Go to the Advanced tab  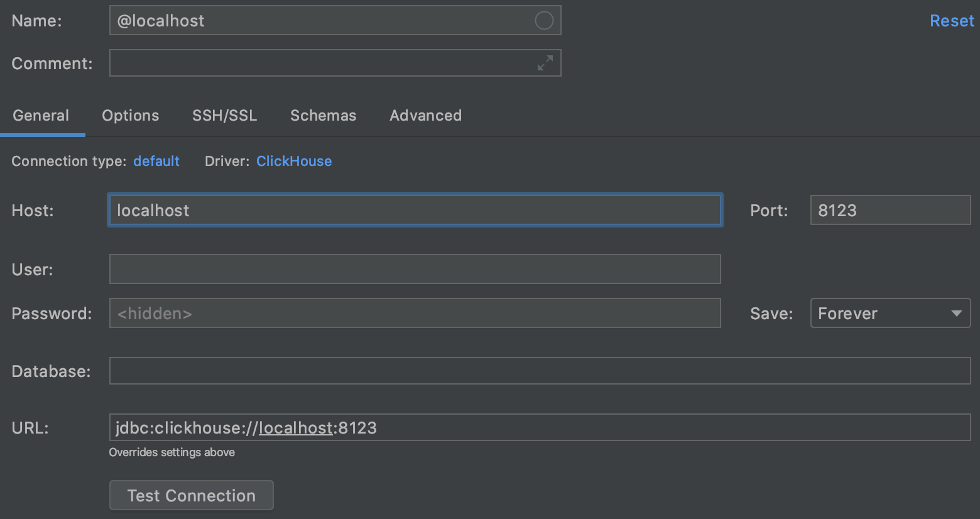(425, 116)
